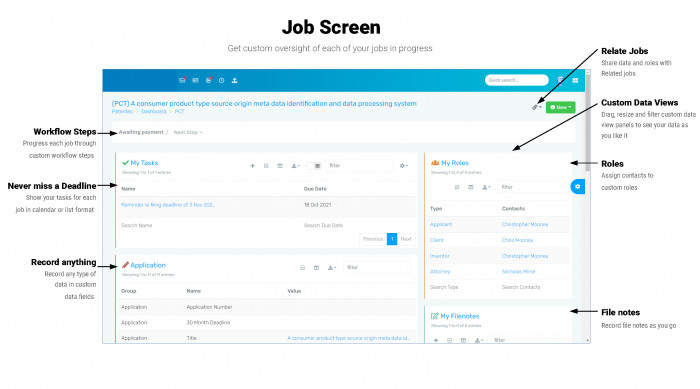The width and height of the screenshot is (700, 389).
Task: Click the clock timer icon in header
Action: [221, 80]
